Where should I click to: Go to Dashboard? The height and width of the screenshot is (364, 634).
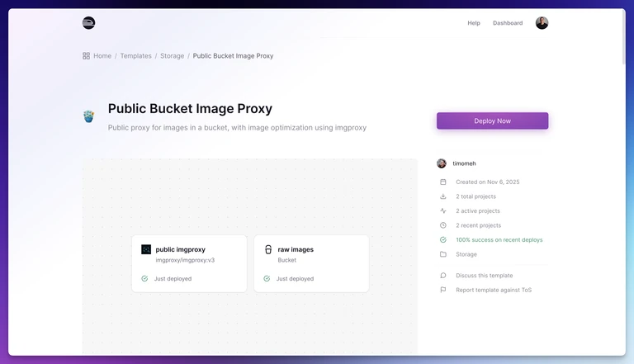[x=508, y=23]
